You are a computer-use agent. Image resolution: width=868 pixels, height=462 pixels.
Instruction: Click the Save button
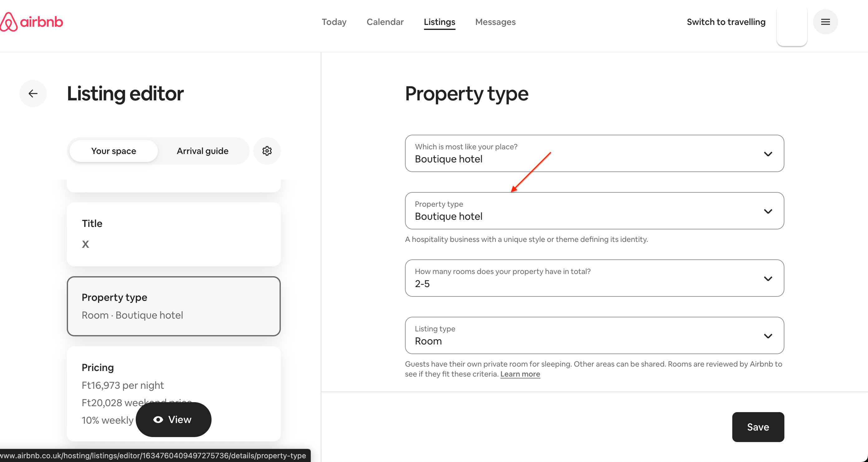(x=758, y=427)
